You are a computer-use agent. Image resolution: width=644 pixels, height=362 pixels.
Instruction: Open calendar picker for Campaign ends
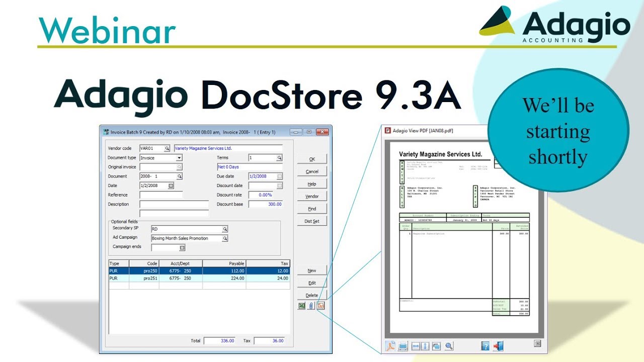(x=182, y=248)
